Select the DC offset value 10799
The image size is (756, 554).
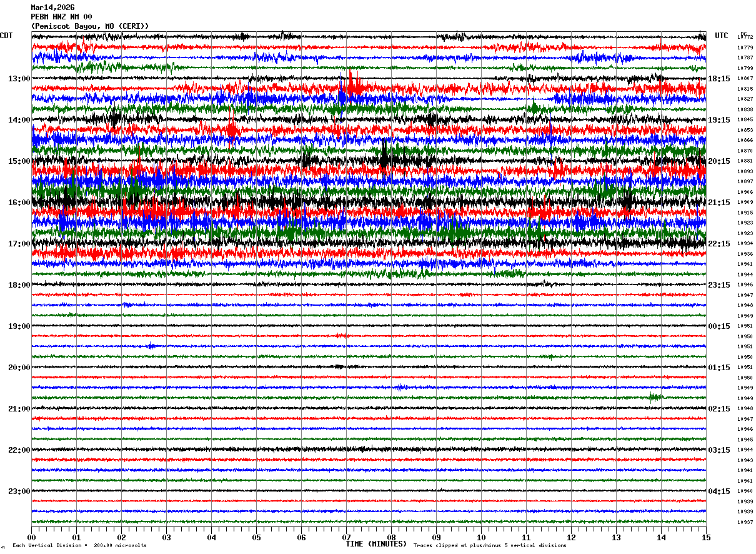tap(745, 68)
